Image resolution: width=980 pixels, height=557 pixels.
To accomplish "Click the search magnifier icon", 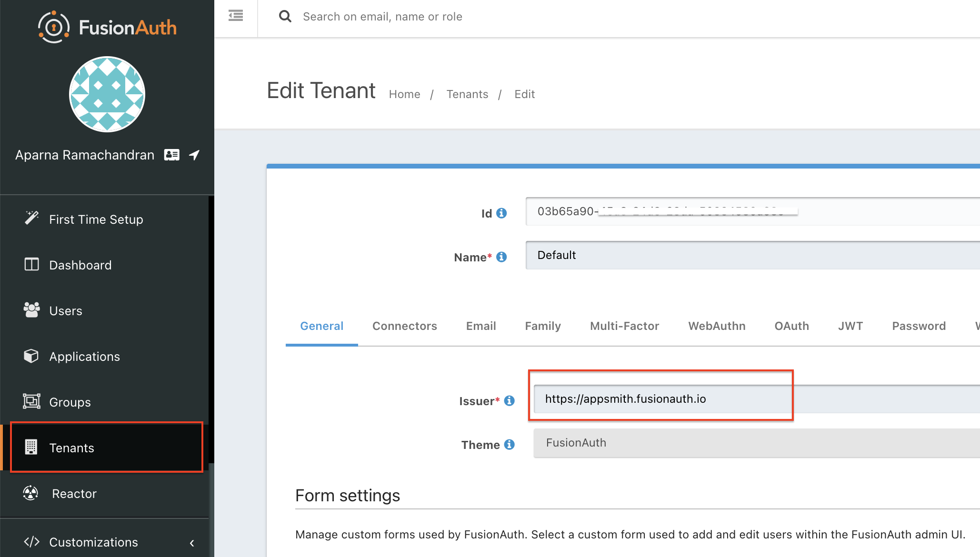I will point(285,17).
